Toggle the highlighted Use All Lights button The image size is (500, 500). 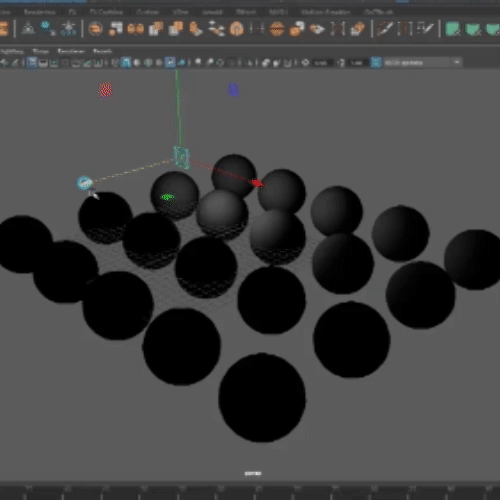170,62
